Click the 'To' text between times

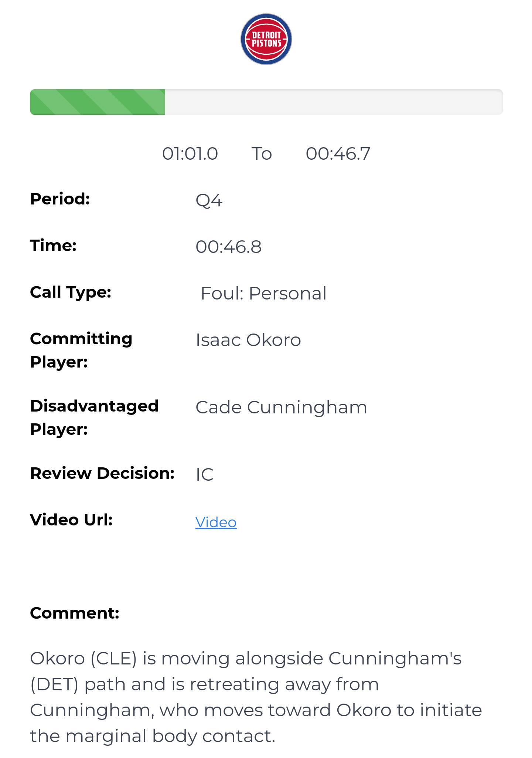tap(262, 153)
